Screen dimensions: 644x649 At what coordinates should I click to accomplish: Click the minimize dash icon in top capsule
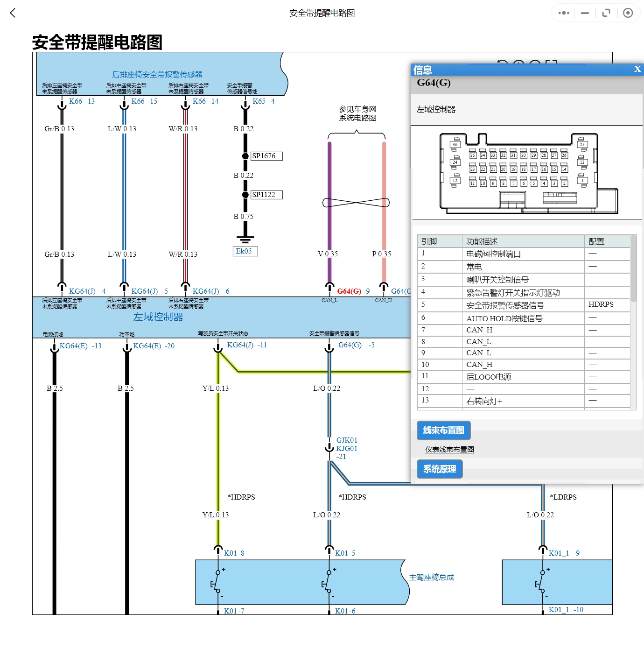coord(585,13)
